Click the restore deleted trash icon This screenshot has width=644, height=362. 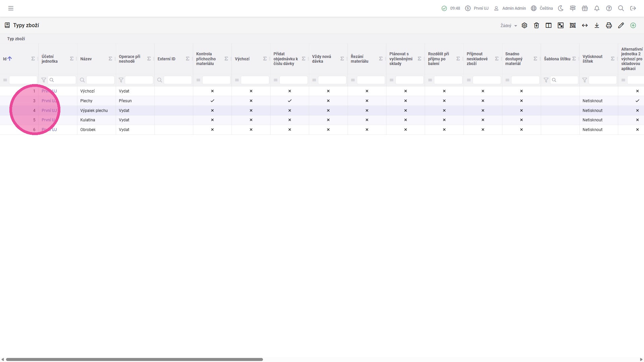click(536, 25)
